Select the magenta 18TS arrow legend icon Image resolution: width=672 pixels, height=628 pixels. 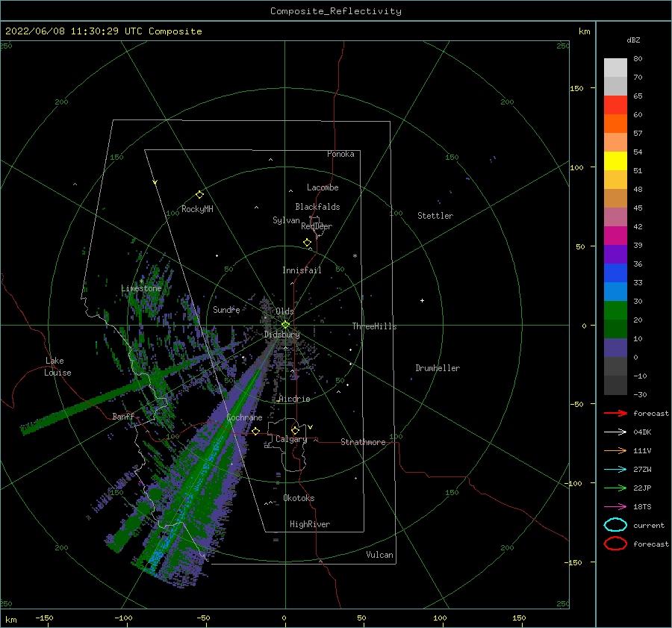click(x=615, y=507)
